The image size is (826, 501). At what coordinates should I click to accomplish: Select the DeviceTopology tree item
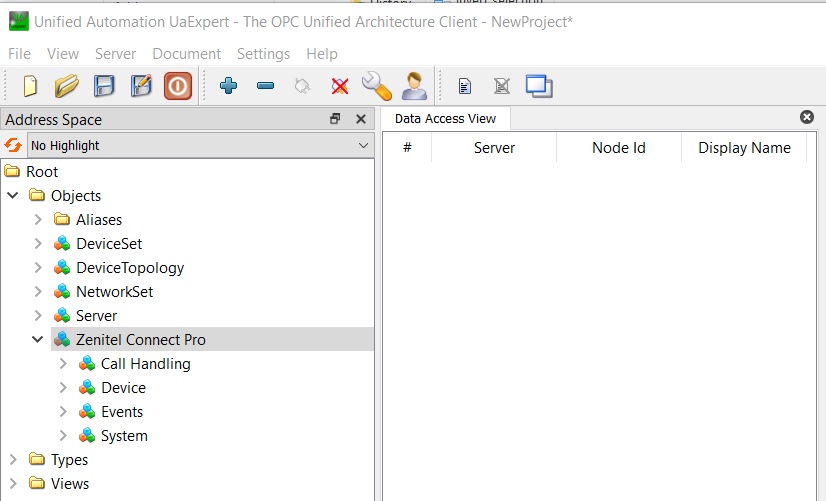coord(130,268)
